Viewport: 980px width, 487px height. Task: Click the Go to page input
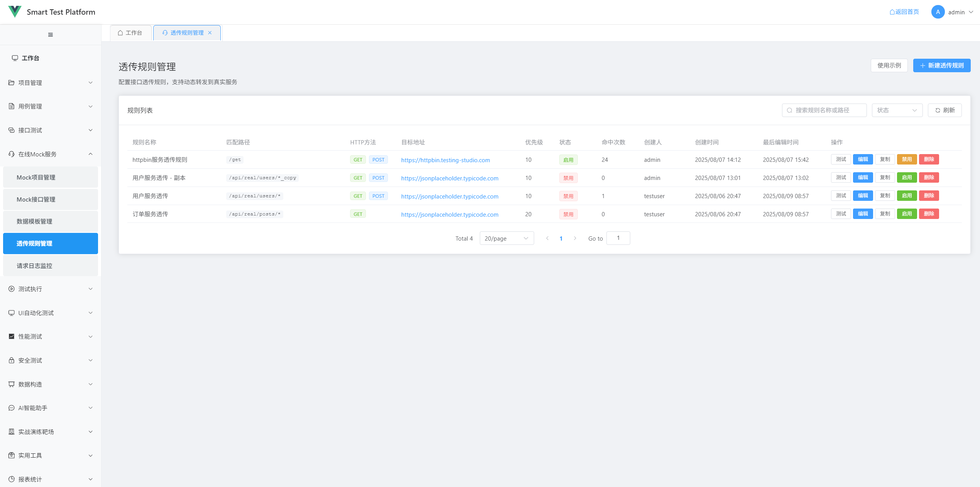618,238
